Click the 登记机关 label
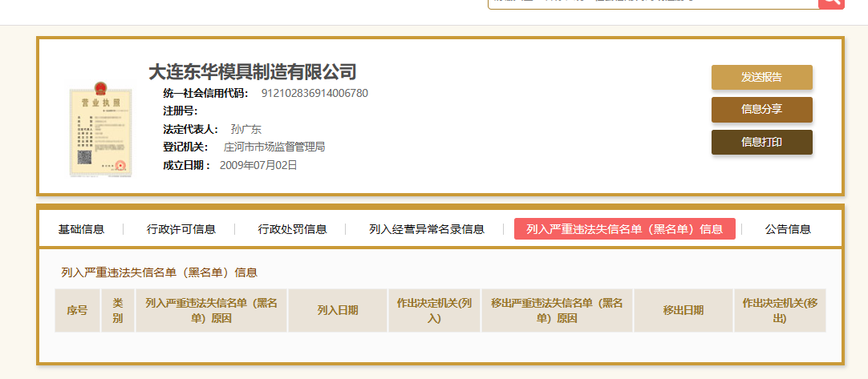The width and height of the screenshot is (868, 379). pos(185,147)
